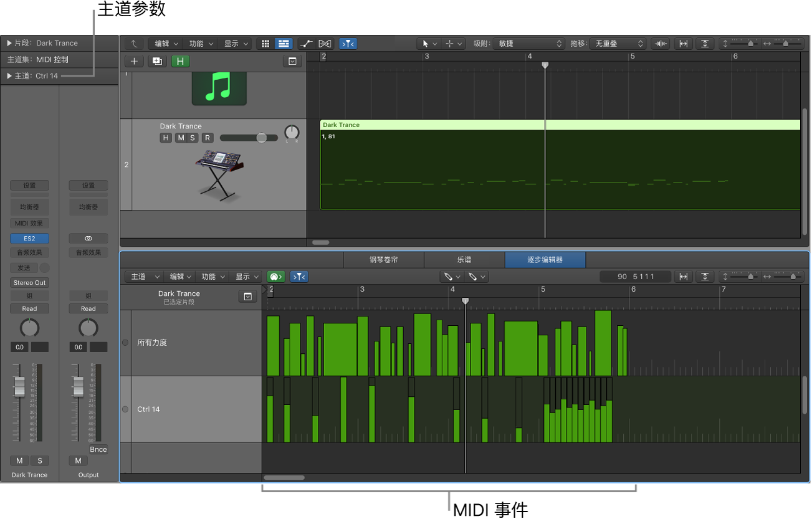Toggle Catch Playhead in step editor
The width and height of the screenshot is (812, 524).
click(x=299, y=277)
